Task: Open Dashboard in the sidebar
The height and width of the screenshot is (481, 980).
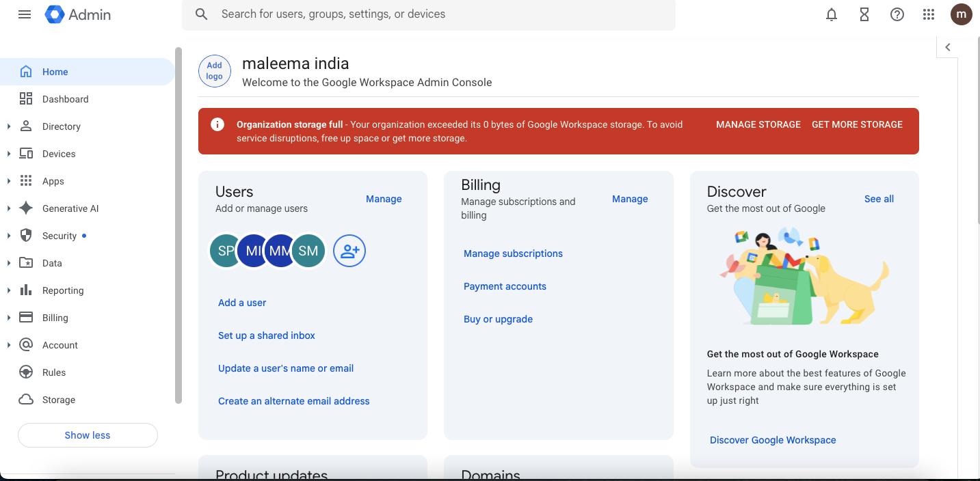Action: click(65, 99)
